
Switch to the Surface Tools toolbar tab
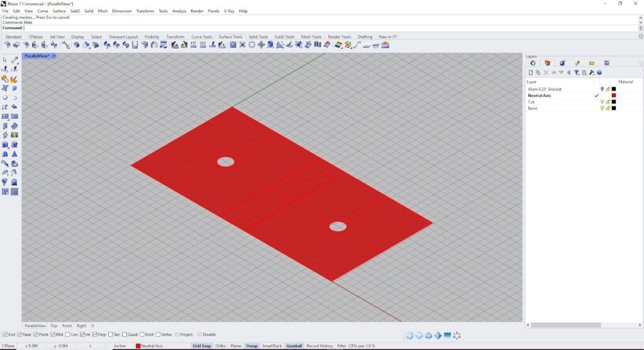coord(230,37)
